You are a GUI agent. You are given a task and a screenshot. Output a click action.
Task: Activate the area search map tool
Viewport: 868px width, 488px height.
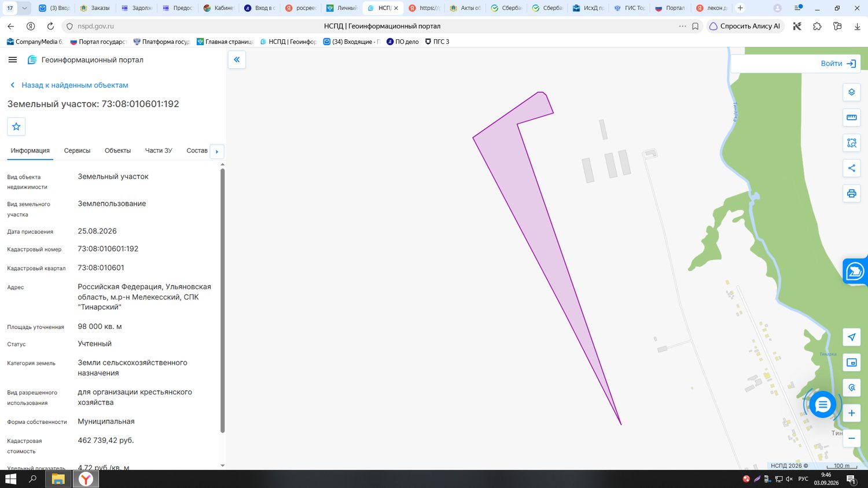click(x=851, y=143)
